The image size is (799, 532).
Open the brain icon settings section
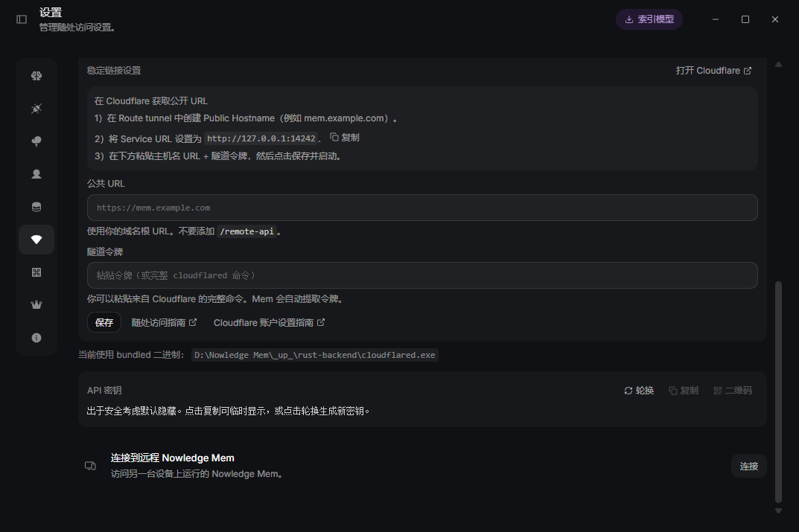[x=36, y=76]
